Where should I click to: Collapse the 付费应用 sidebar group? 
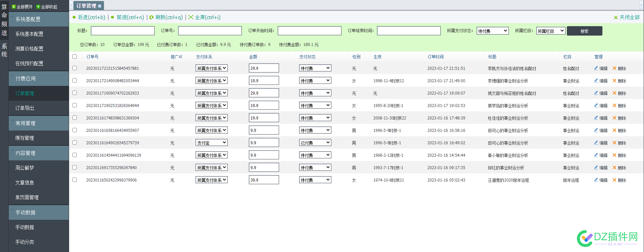point(39,79)
